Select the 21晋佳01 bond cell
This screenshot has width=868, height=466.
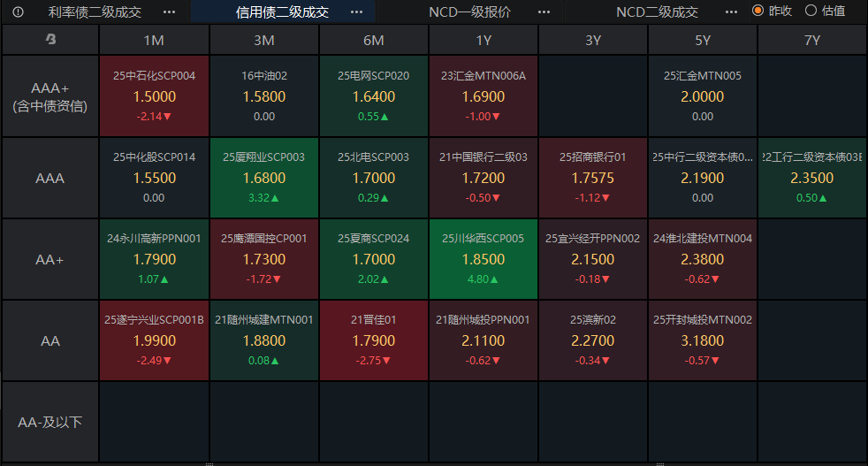click(x=374, y=340)
